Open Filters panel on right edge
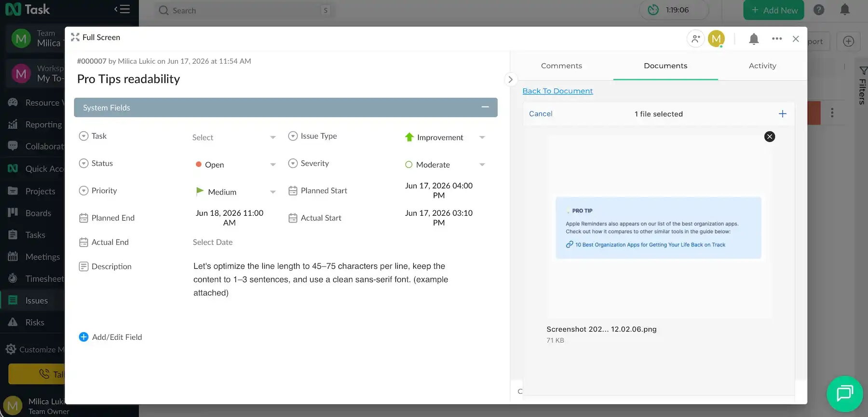The width and height of the screenshot is (868, 417). point(862,86)
